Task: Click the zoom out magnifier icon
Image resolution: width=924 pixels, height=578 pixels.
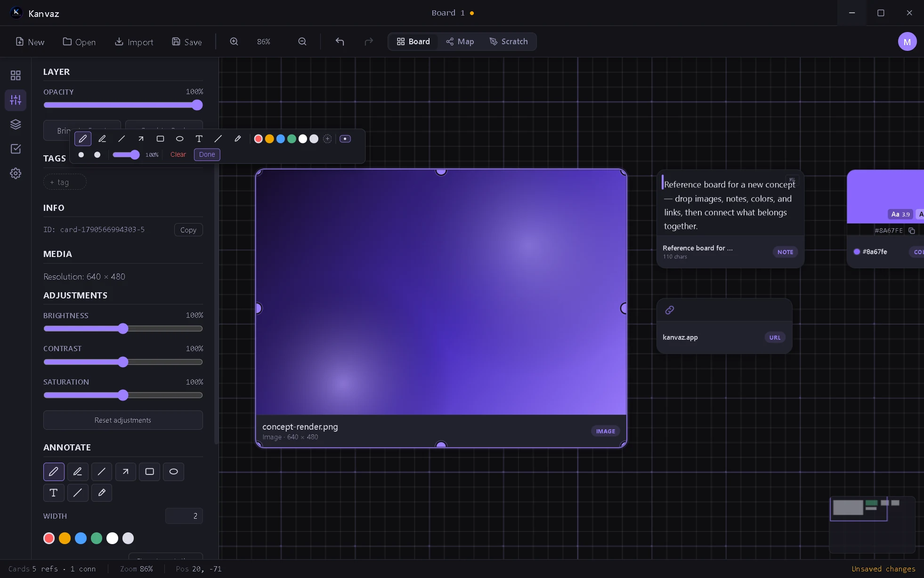Action: click(302, 41)
